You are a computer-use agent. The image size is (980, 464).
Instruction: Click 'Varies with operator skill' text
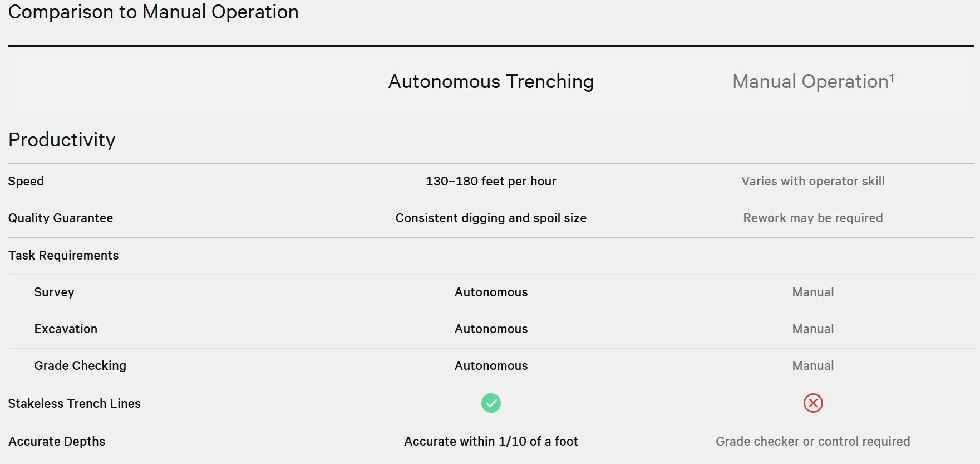point(813,181)
